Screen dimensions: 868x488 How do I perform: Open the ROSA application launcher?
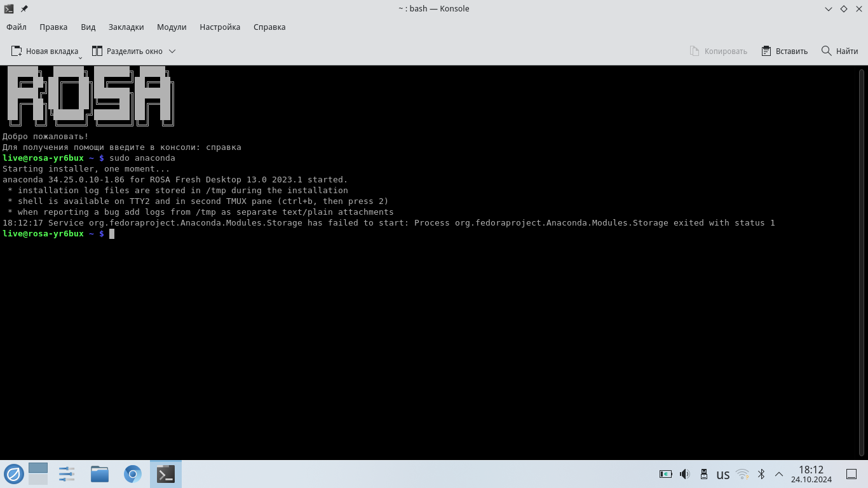[x=14, y=474]
